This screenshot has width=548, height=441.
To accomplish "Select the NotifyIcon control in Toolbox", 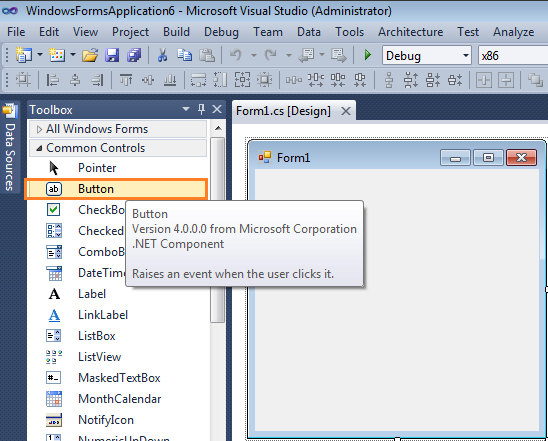I will [118, 420].
